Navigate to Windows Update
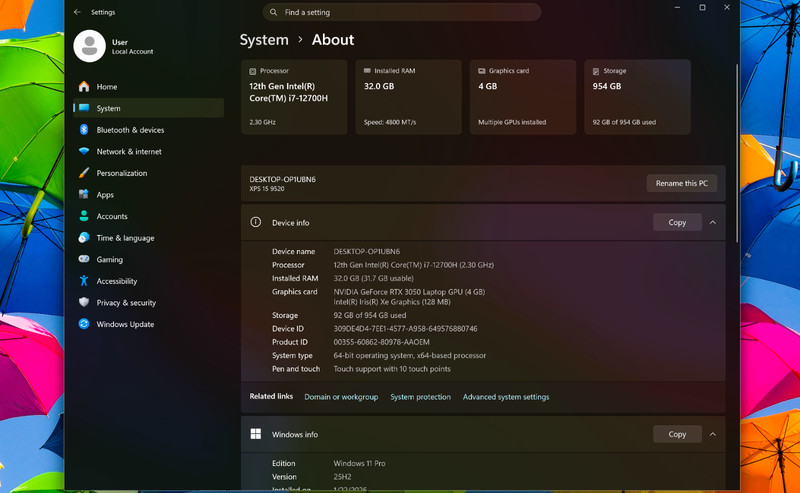The image size is (800, 493). tap(148, 324)
